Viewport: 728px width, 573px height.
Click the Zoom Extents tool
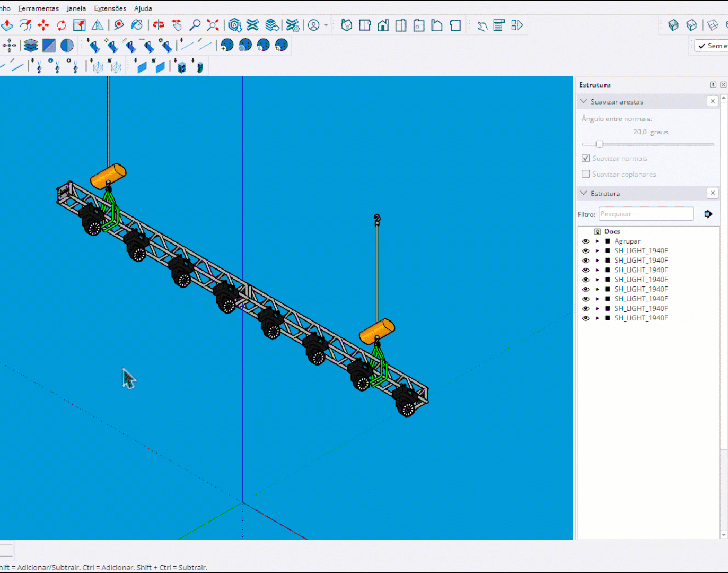point(213,25)
